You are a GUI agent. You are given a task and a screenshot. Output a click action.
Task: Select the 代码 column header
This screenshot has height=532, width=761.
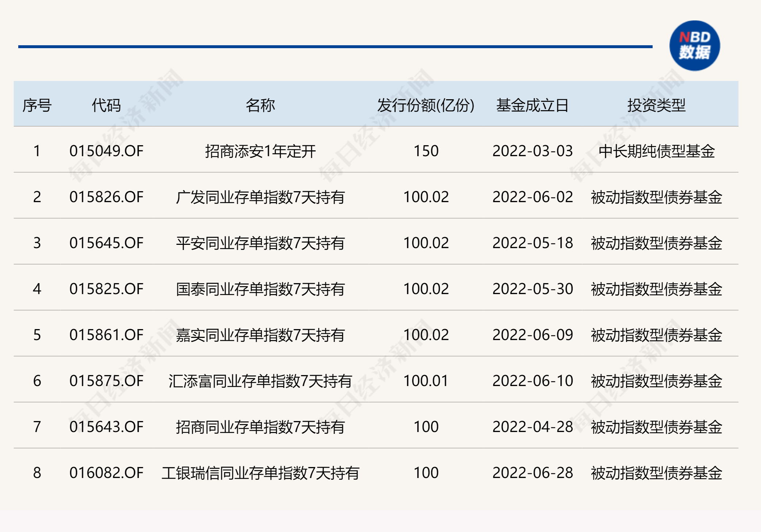[x=106, y=105]
